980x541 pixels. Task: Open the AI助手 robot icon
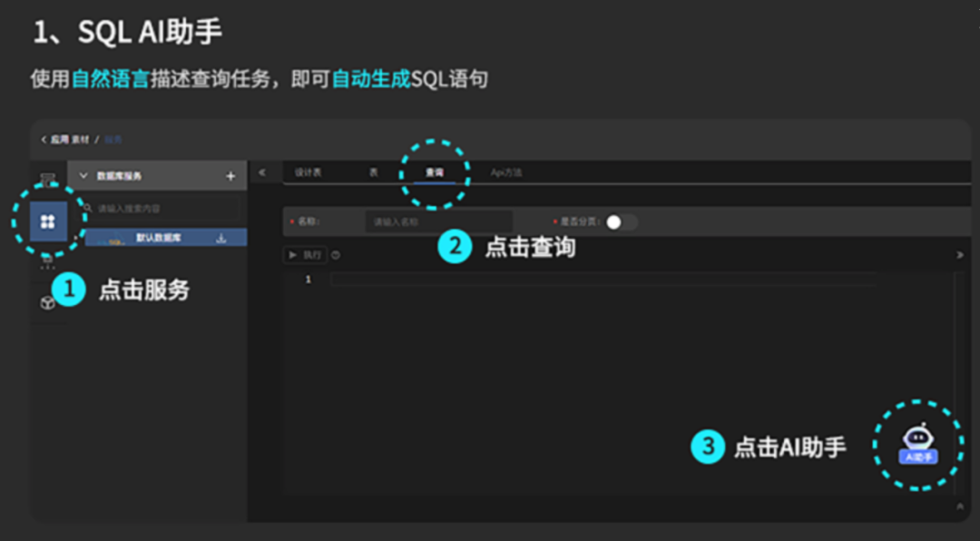(x=917, y=444)
